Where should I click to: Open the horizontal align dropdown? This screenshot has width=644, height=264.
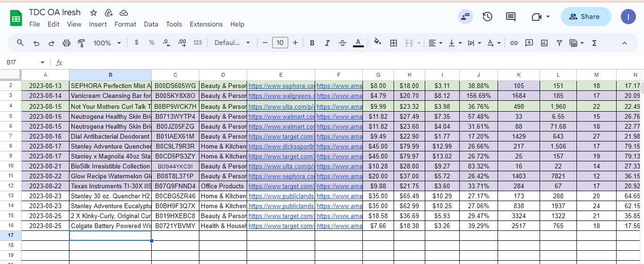click(x=436, y=43)
